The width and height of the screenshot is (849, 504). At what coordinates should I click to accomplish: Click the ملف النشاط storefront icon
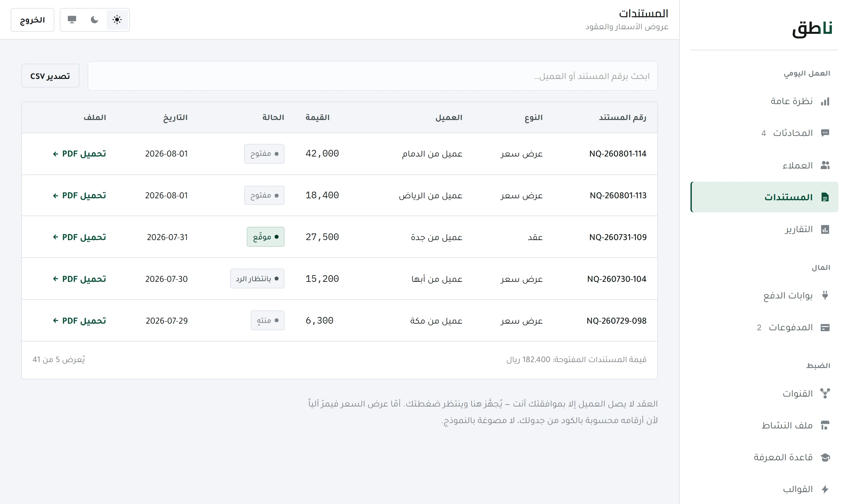[825, 425]
